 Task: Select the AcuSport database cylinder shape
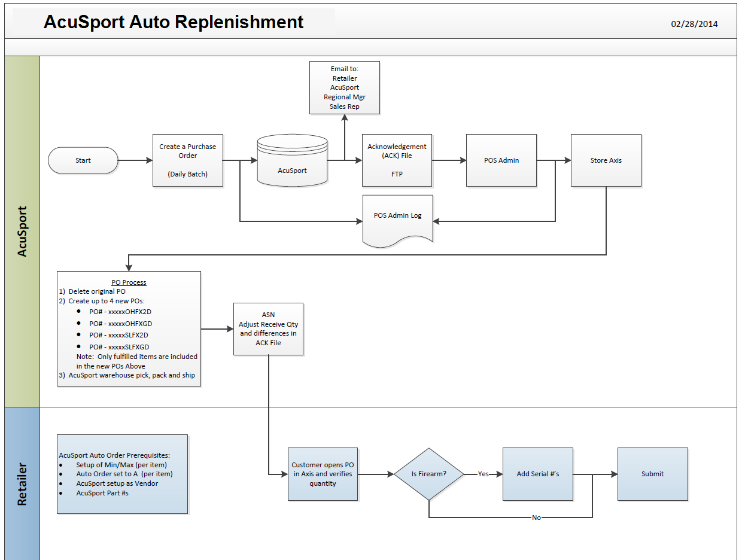click(292, 160)
